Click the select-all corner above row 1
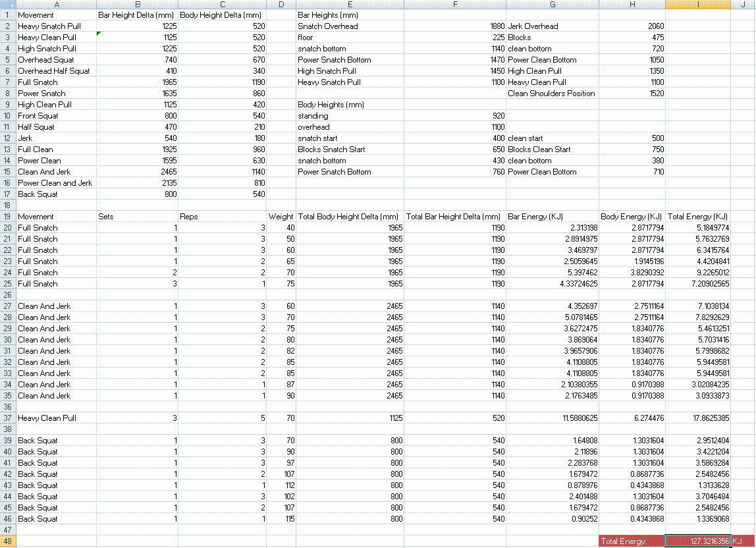756x548 pixels. point(7,5)
